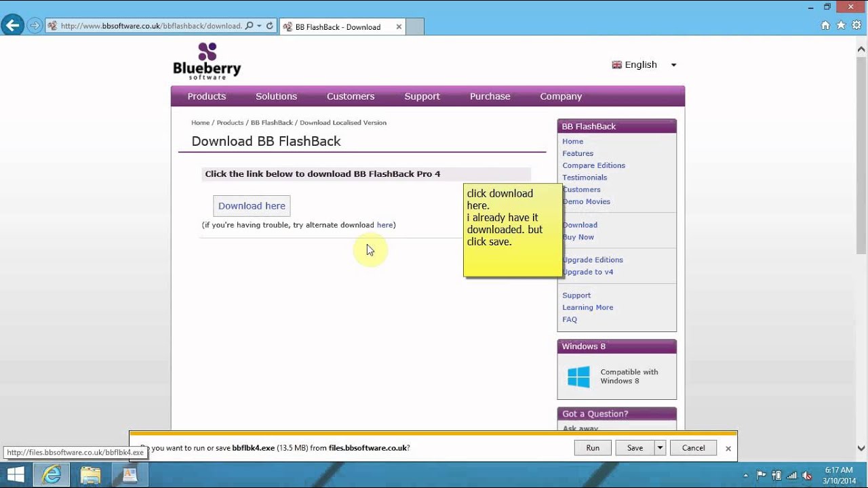The width and height of the screenshot is (868, 488).
Task: Open sidebar Home link
Action: coord(572,142)
